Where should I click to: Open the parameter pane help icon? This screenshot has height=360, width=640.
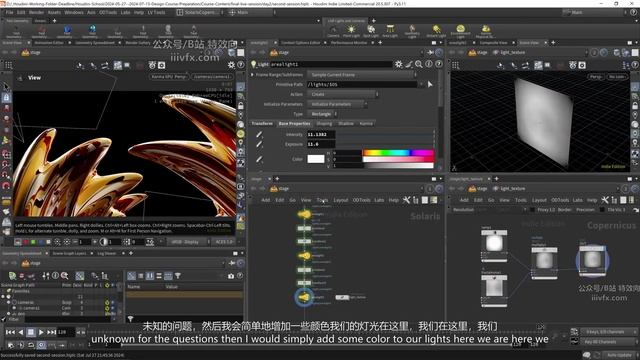pyautogui.click(x=439, y=64)
